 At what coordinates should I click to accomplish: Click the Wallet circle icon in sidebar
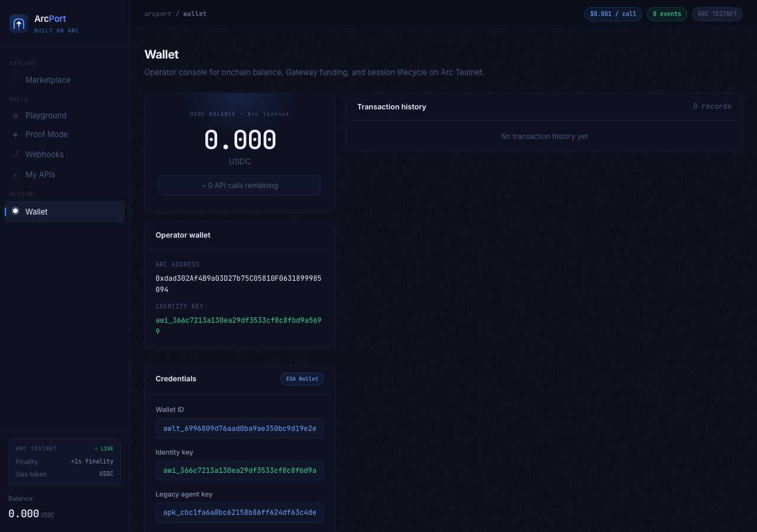point(15,211)
